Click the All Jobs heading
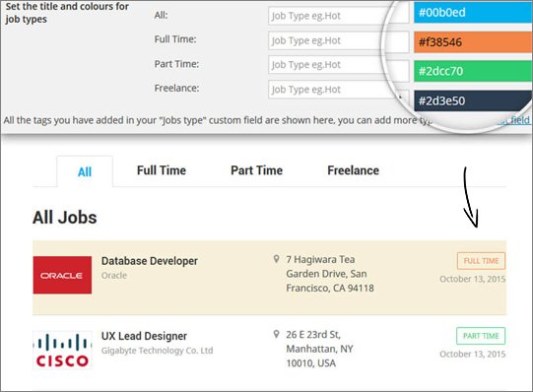The width and height of the screenshot is (533, 392). pyautogui.click(x=65, y=218)
